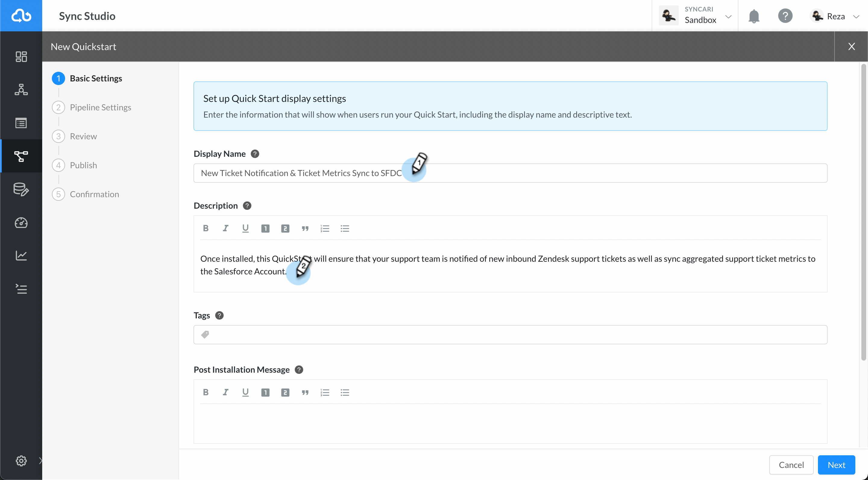Open the Activity log list icon in sidebar
This screenshot has width=868, height=480.
point(21,122)
